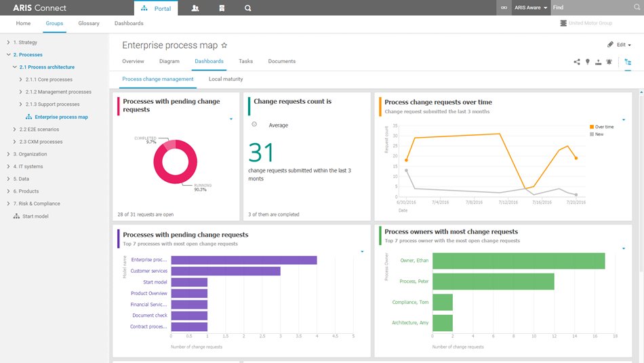
Task: Expand 2.1.2 Management processes node
Action: click(20, 92)
